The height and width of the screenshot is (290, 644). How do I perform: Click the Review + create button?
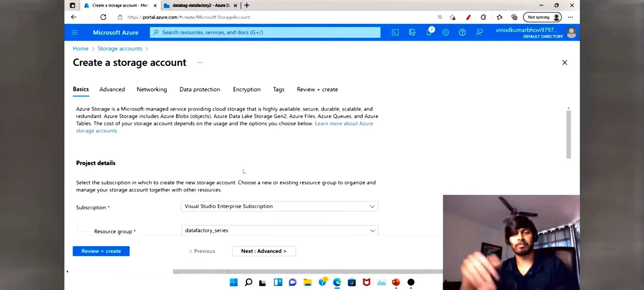tap(101, 251)
